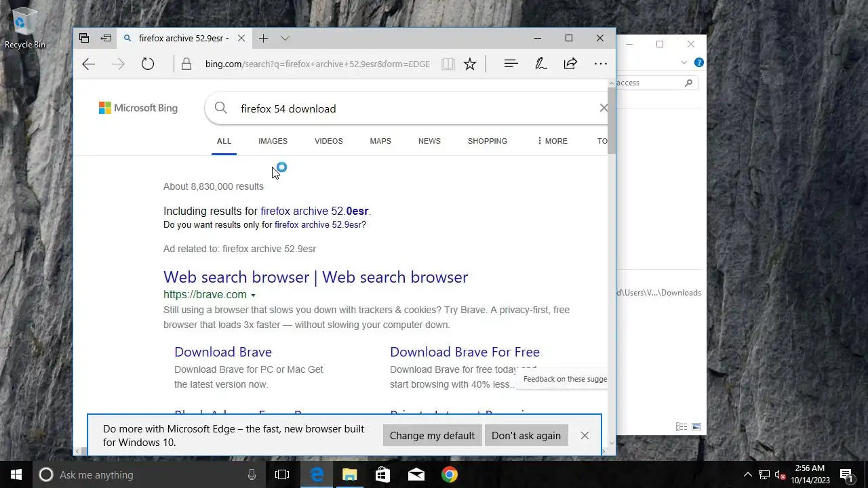868x488 pixels.
Task: Switch to MAPS tab
Action: [x=380, y=141]
